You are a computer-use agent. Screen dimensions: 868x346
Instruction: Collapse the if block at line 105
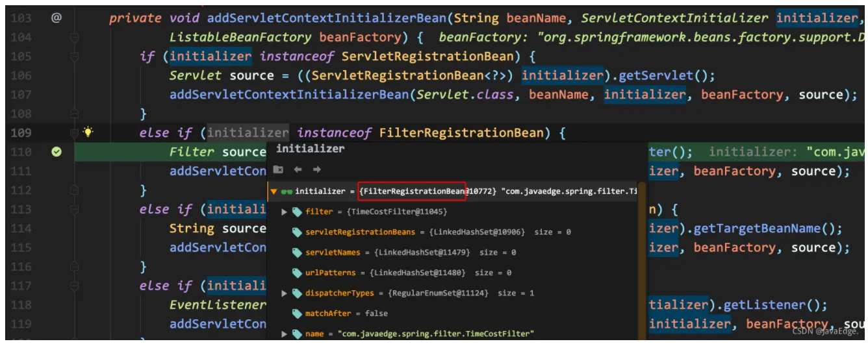[74, 56]
